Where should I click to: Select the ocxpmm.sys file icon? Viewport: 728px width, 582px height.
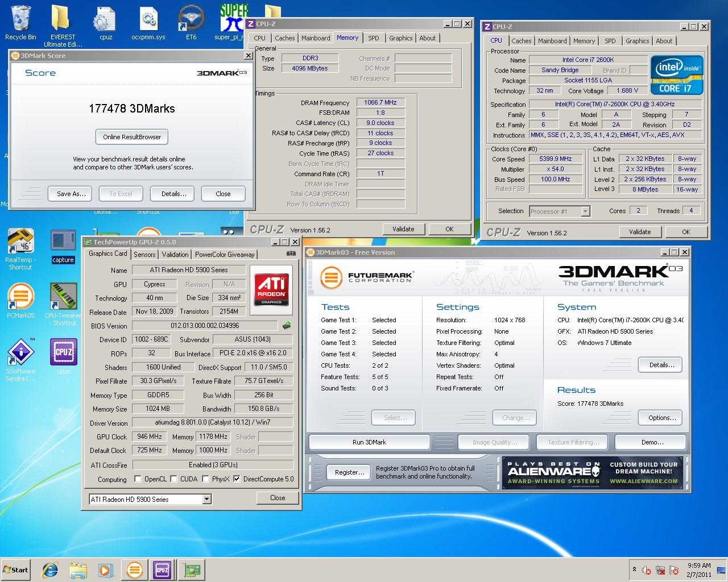148,23
